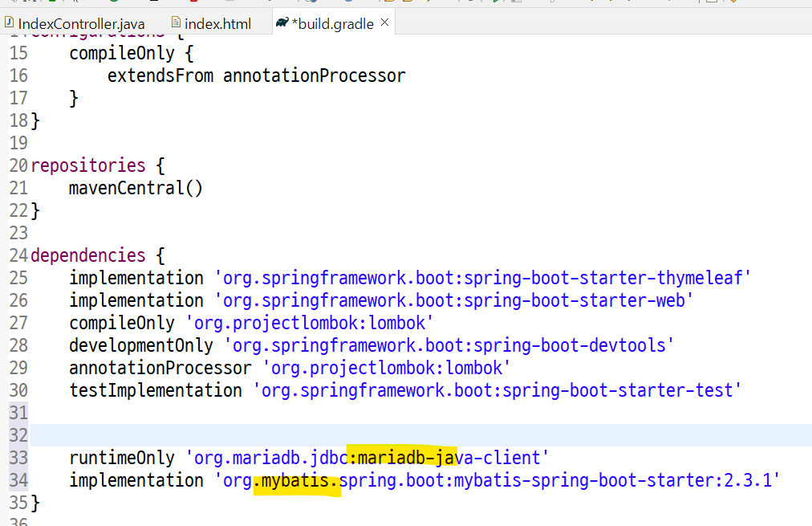Click line number 19 in the gutter
This screenshot has height=526, width=812.
click(x=18, y=143)
